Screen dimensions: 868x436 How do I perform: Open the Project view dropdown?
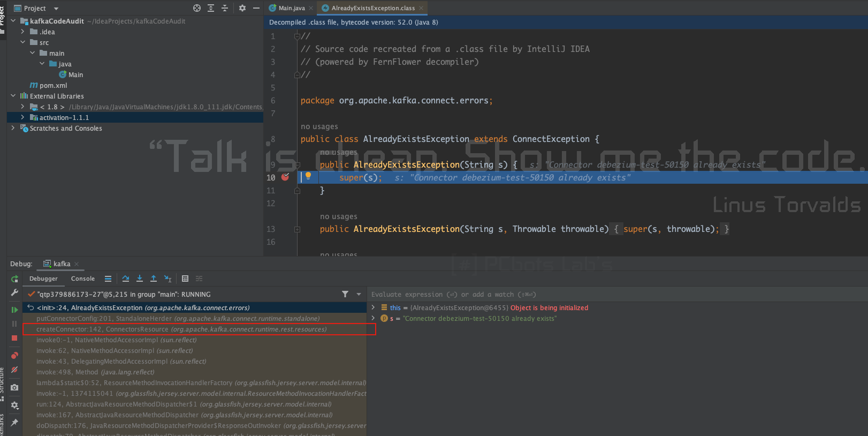(56, 9)
